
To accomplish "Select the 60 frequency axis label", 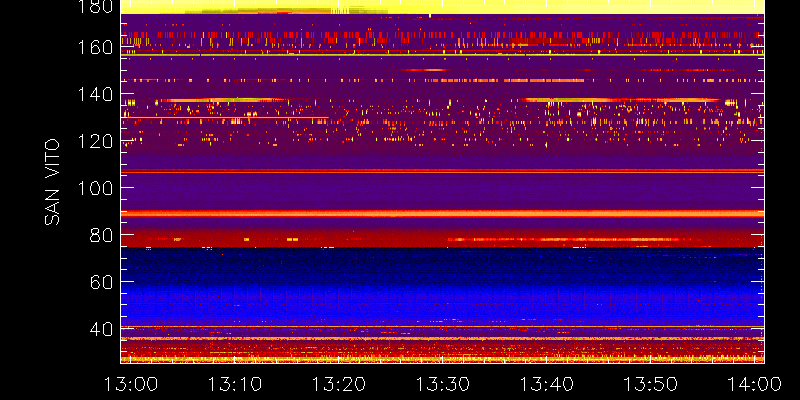I will [x=101, y=282].
